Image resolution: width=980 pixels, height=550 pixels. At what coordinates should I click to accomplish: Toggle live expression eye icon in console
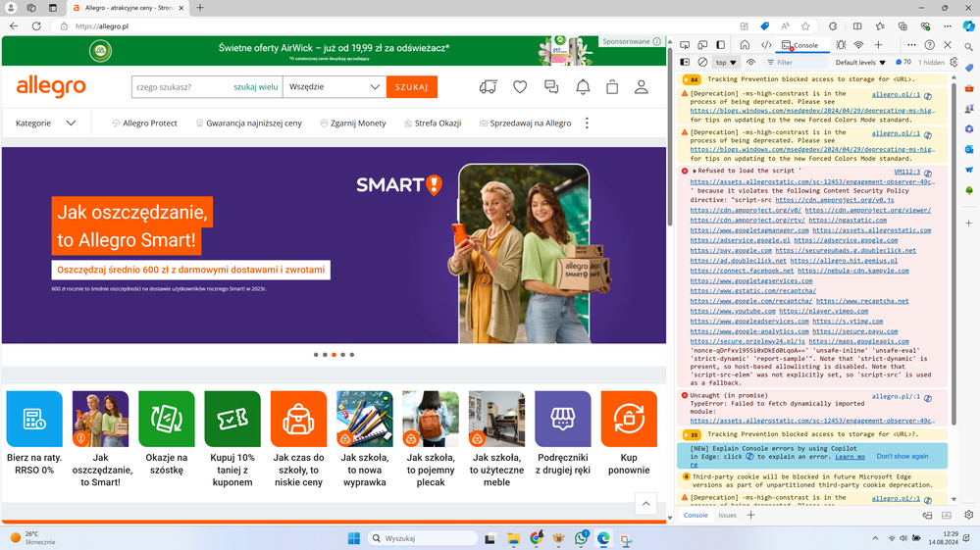coord(750,63)
